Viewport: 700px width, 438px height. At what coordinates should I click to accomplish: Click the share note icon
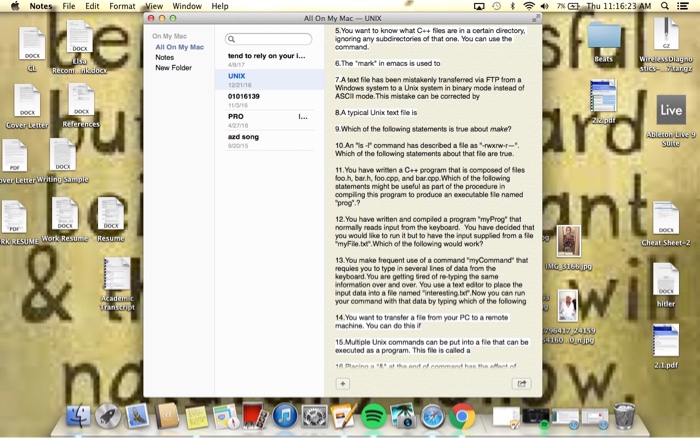tap(521, 384)
